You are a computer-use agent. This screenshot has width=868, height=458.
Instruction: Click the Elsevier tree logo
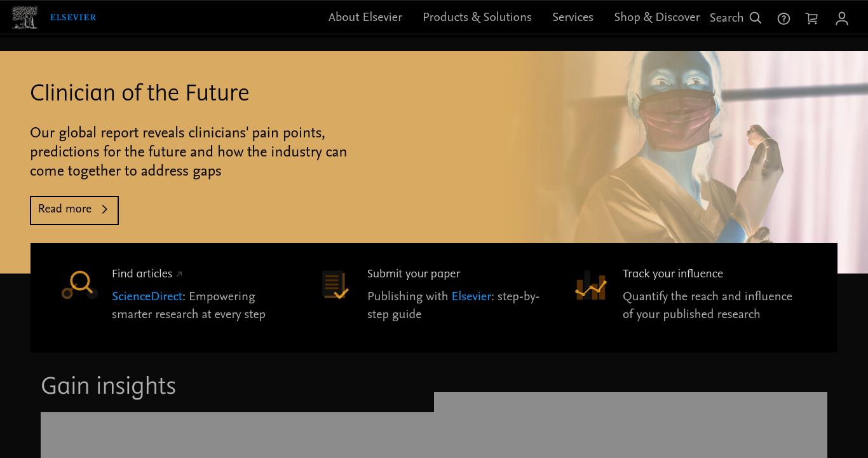tap(24, 17)
